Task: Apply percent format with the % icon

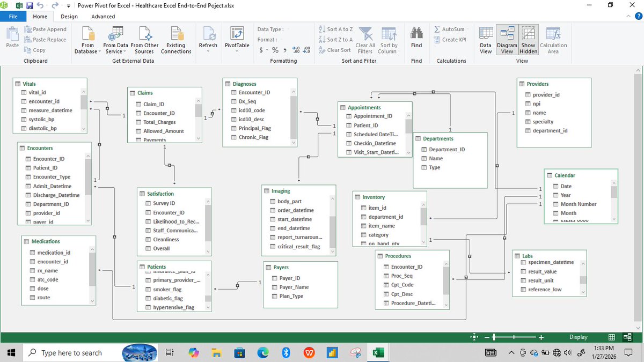Action: coord(275,50)
